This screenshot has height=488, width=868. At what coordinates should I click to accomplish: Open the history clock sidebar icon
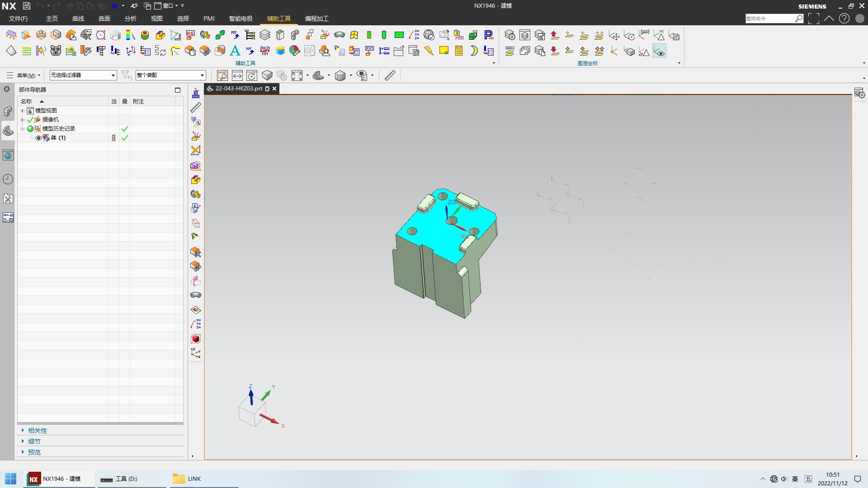pyautogui.click(x=8, y=179)
